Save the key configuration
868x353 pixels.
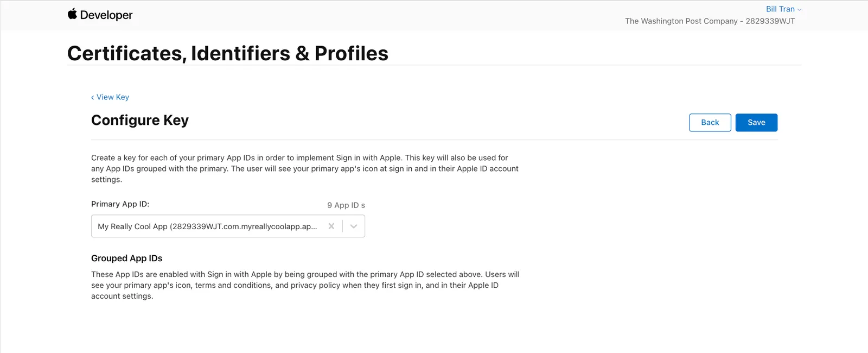pos(756,123)
